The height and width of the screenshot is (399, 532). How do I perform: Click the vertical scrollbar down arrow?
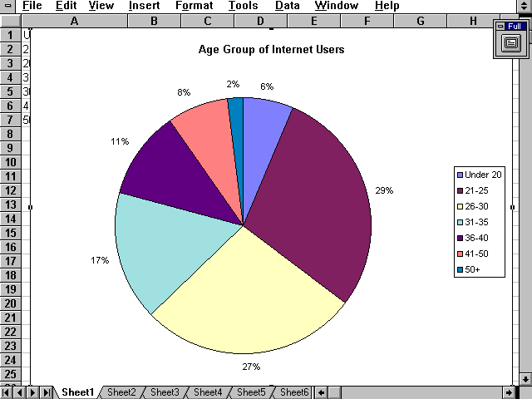[524, 379]
